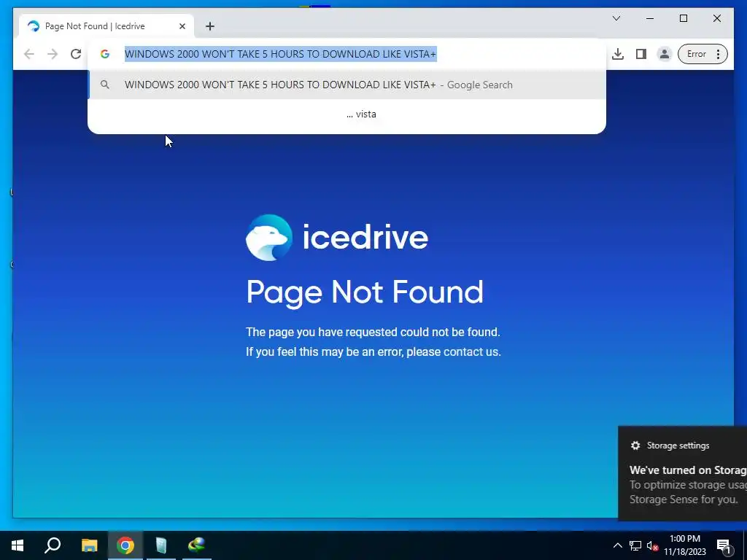Viewport: 747px width, 560px height.
Task: Click the search magnifier in suggestion row
Action: tap(105, 85)
